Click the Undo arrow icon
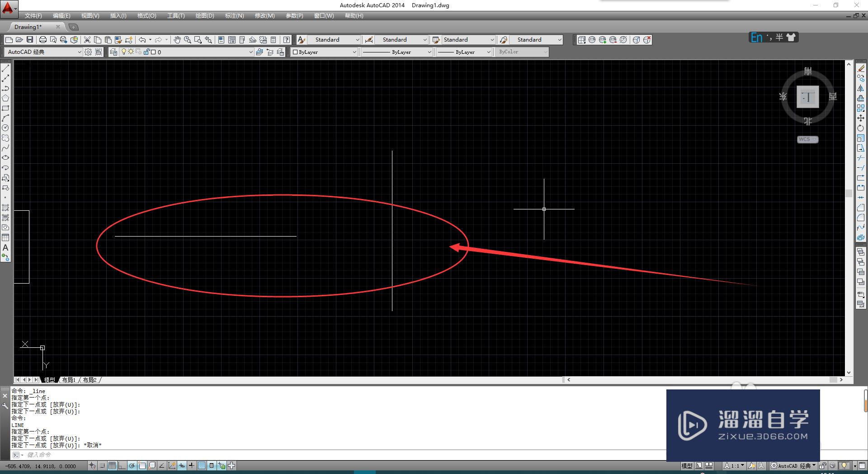Screen dimensions: 868x474 tap(142, 40)
